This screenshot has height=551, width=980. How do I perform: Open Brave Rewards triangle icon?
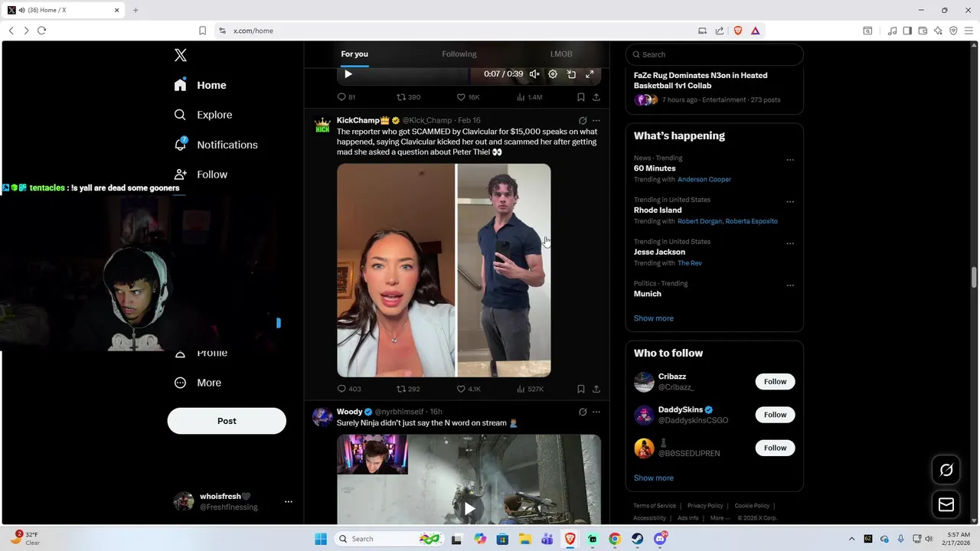755,31
